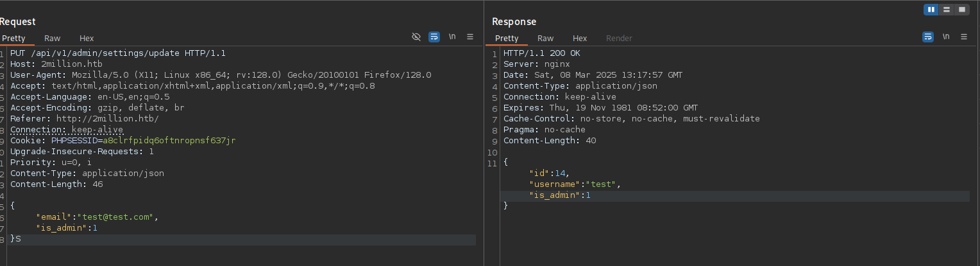Screen dimensions: 980x266
Task: Select combined tabbed layout icon
Action: [962, 10]
